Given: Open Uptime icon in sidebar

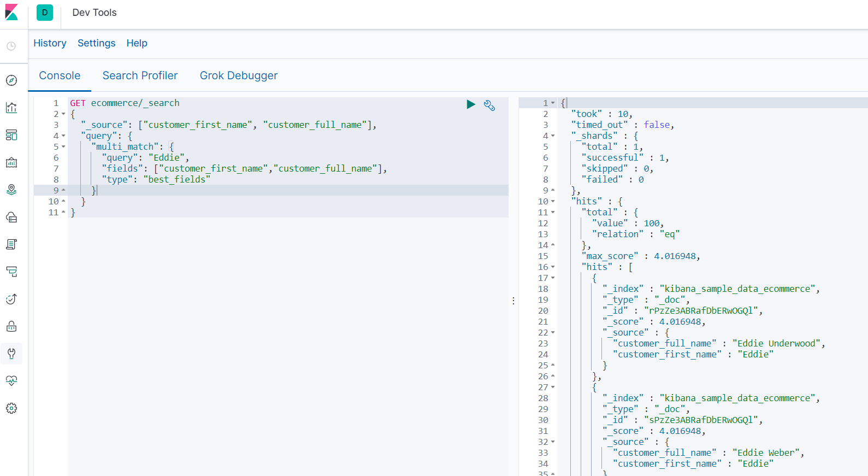Looking at the screenshot, I should 11,299.
